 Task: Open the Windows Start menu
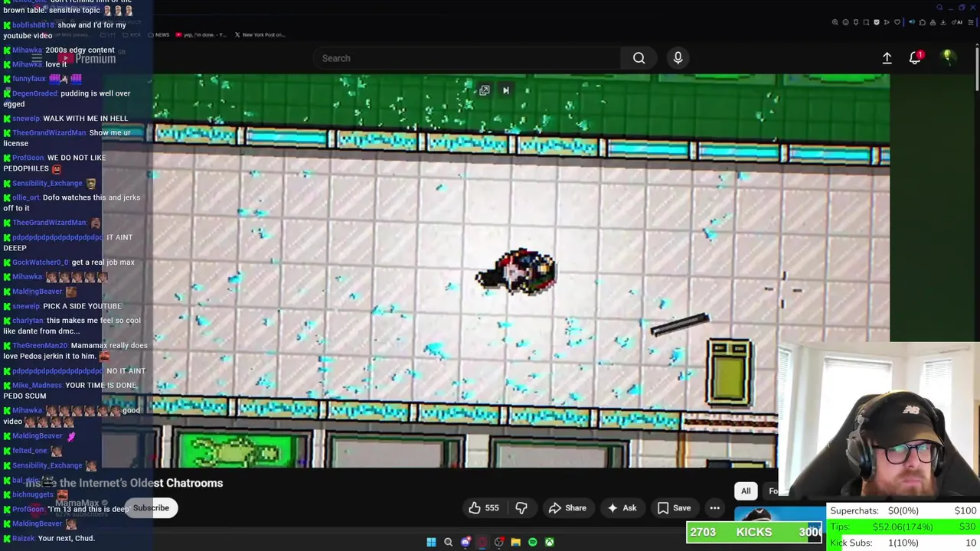click(431, 543)
